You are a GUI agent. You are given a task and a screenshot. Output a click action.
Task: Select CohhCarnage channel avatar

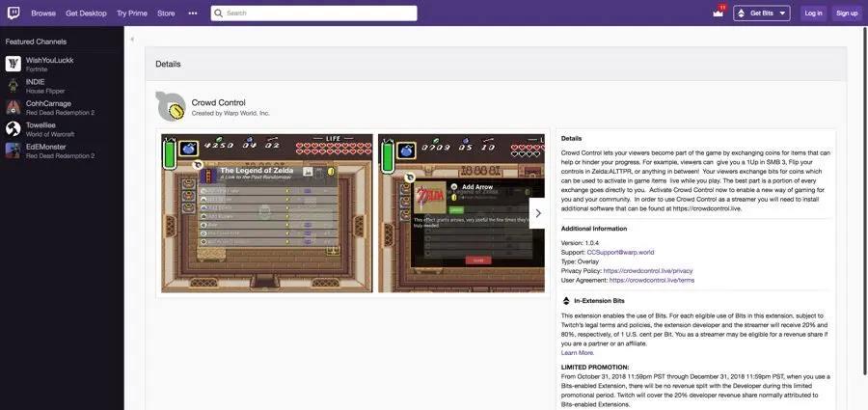(x=14, y=107)
